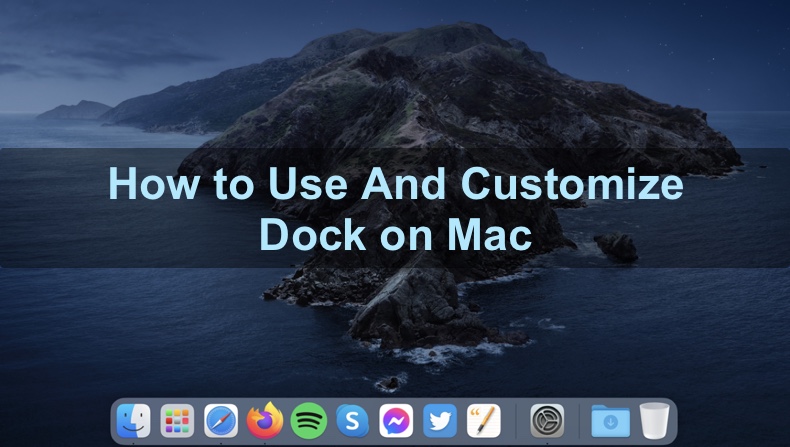Open the Messenger app
Screen dimensions: 790x447
click(397, 421)
